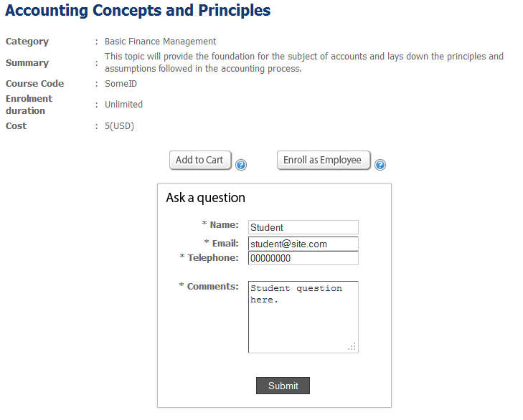Click the Telephone field label
Screen dimensions: 523x420
pyautogui.click(x=212, y=258)
